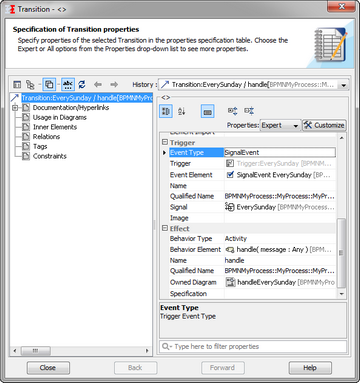Select the alphabetical sort icon
Image resolution: width=360 pixels, height=383 pixels.
pyautogui.click(x=182, y=111)
